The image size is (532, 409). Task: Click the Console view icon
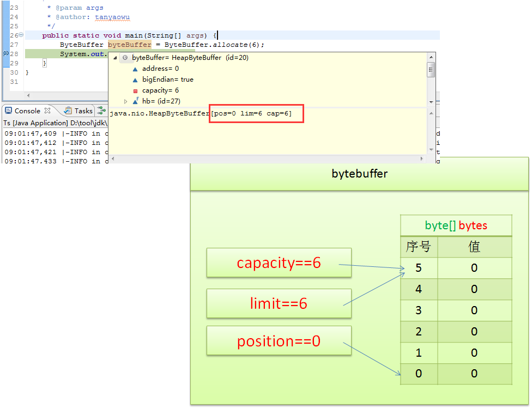8,111
